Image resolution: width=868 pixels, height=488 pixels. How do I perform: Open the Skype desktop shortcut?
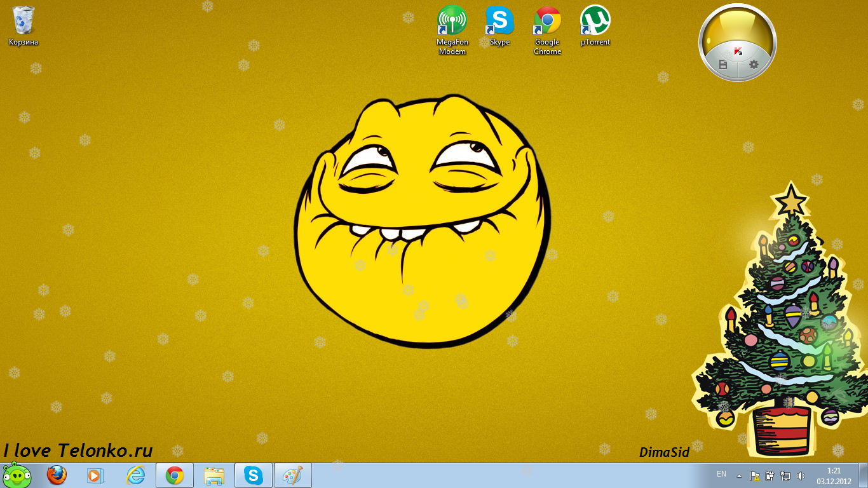tap(500, 26)
